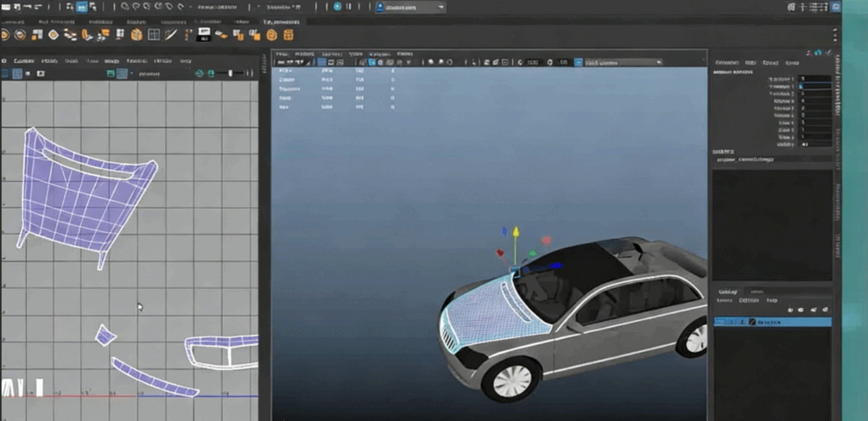Click the polygon cube shelf icon

click(x=136, y=35)
